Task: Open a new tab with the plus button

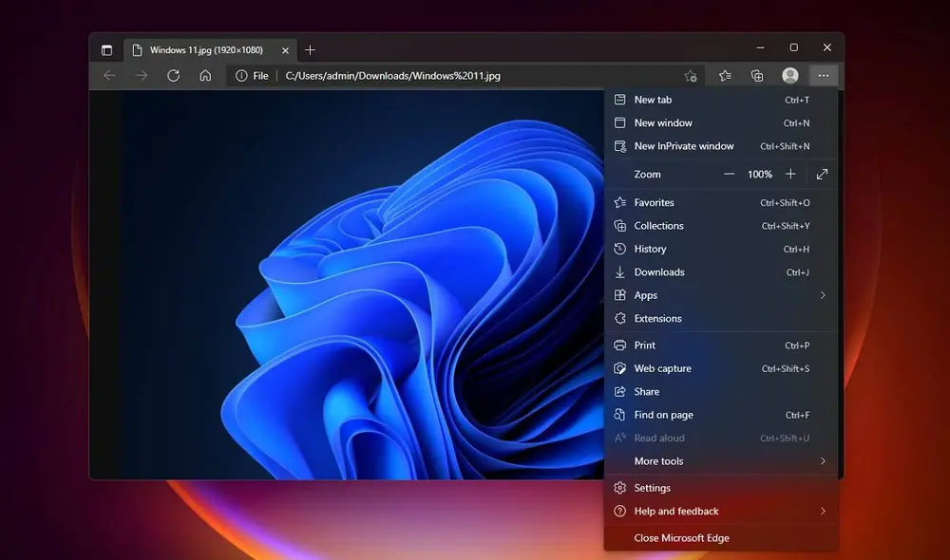Action: 311,50
